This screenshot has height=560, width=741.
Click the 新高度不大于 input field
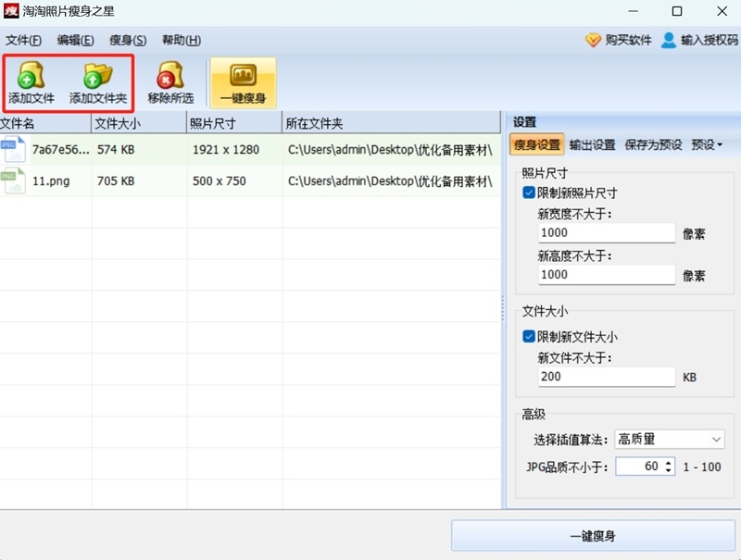[x=607, y=275]
